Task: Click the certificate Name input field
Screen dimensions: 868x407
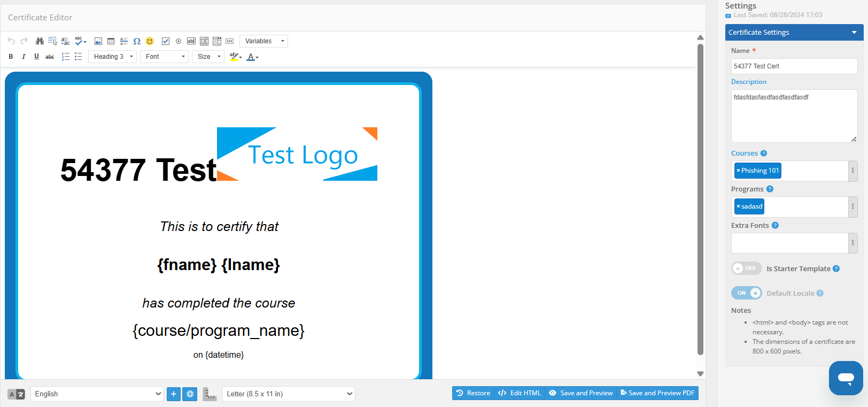Action: point(794,66)
